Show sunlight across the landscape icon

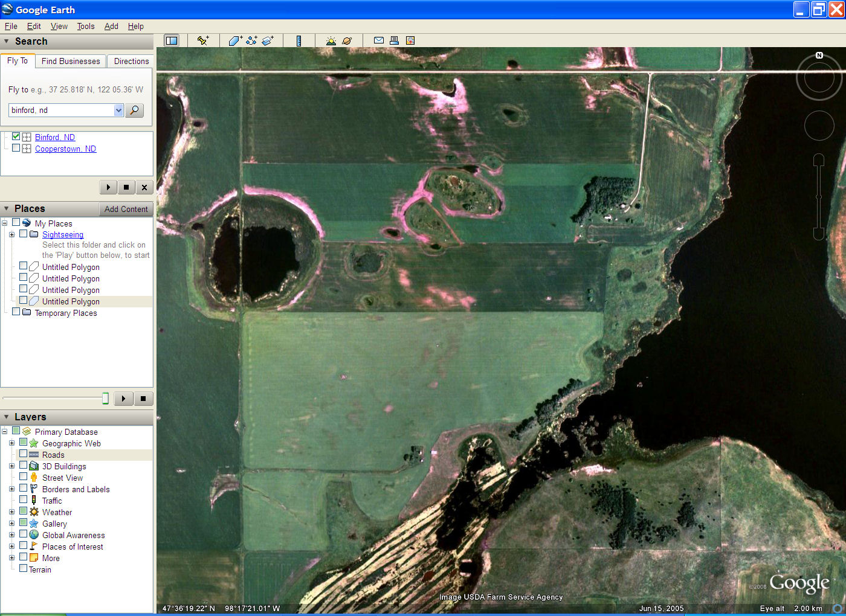(331, 40)
